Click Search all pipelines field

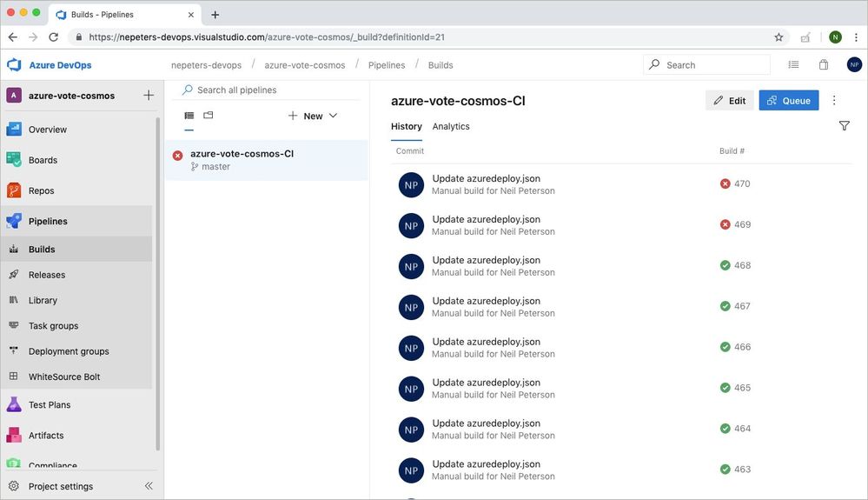point(266,90)
